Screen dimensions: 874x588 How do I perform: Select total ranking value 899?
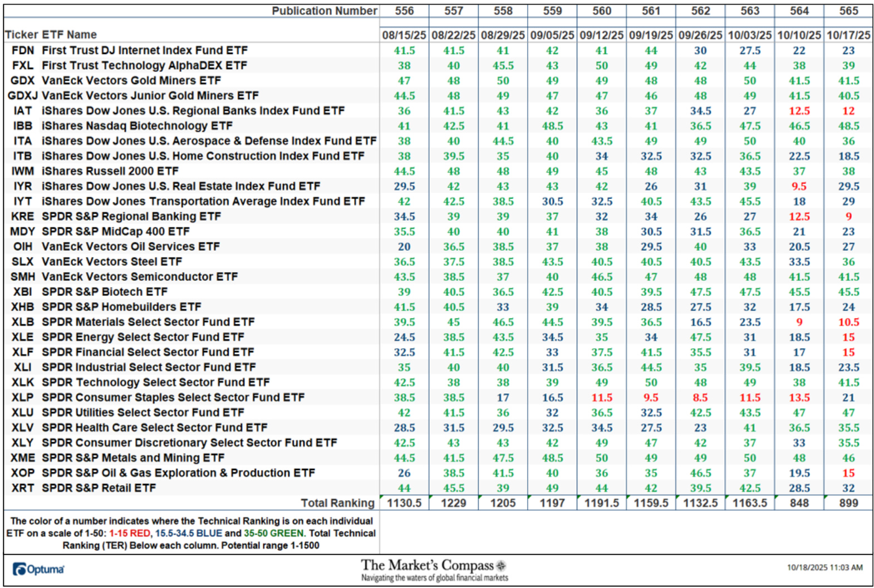(848, 503)
